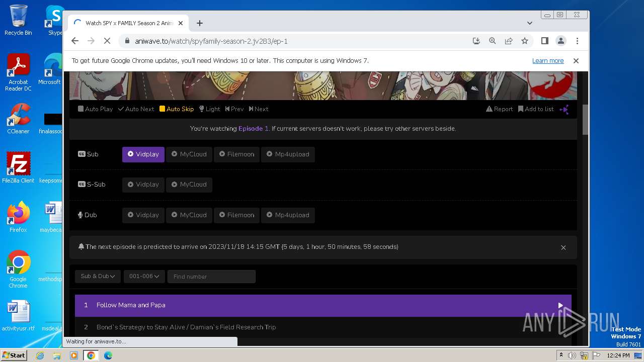Select the Sub Filemoon server

pos(236,154)
